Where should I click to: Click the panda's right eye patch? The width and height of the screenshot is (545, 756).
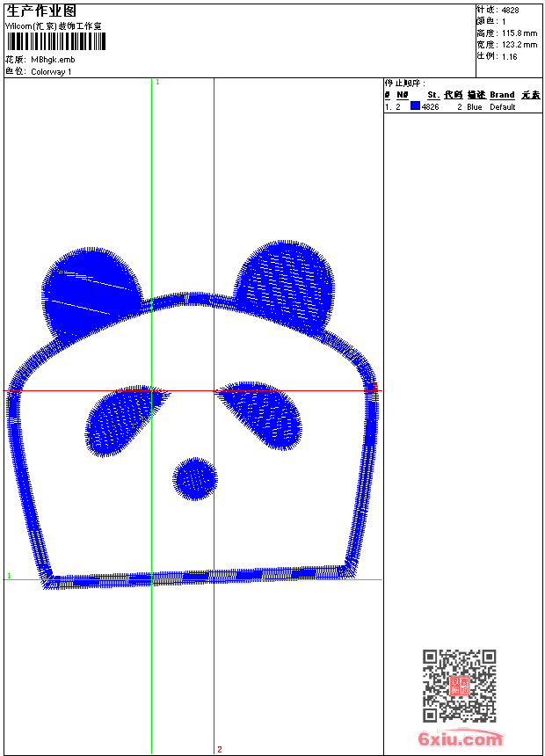(261, 415)
